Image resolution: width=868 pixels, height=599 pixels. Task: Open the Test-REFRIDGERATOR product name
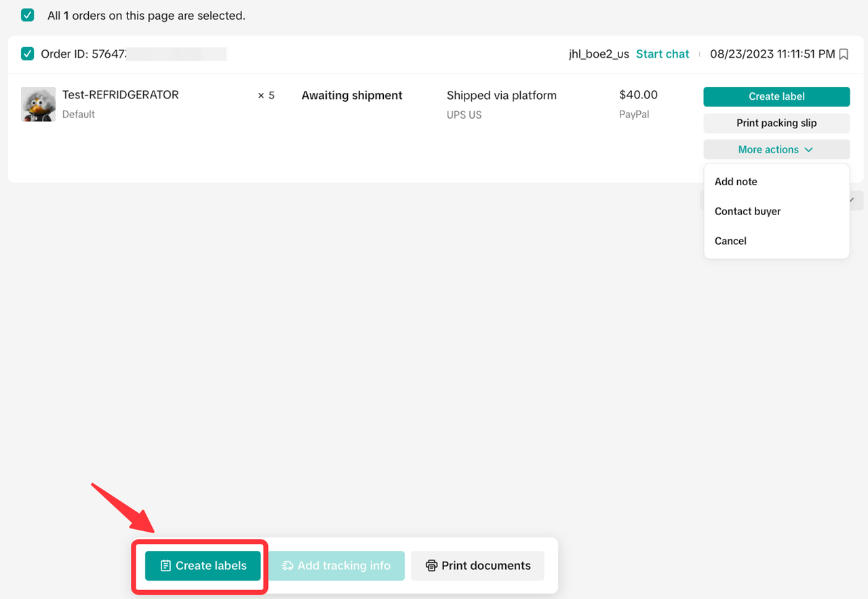pos(121,95)
